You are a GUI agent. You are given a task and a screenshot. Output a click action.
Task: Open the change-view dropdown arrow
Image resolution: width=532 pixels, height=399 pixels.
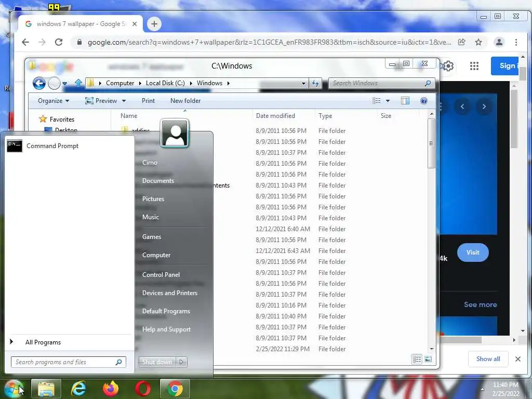pyautogui.click(x=388, y=101)
